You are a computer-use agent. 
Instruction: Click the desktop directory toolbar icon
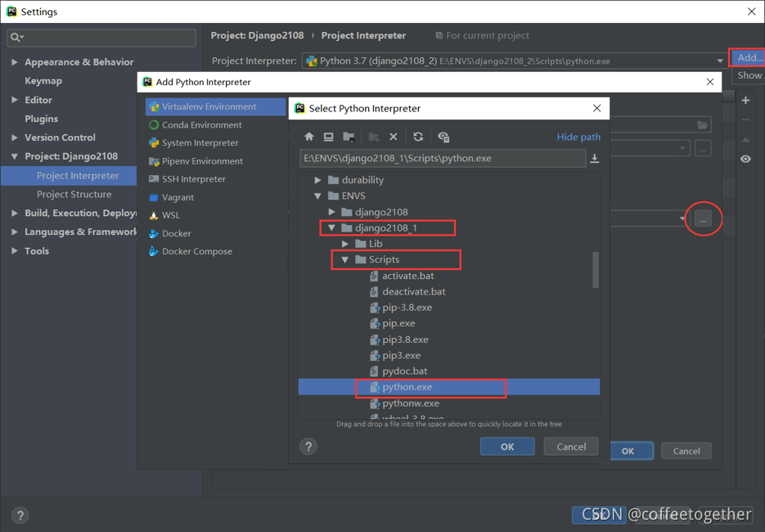point(328,137)
